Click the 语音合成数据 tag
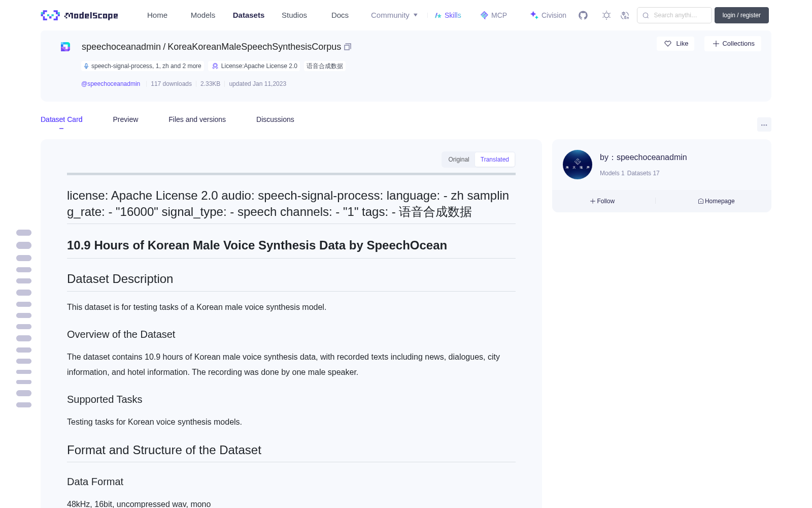 (325, 66)
